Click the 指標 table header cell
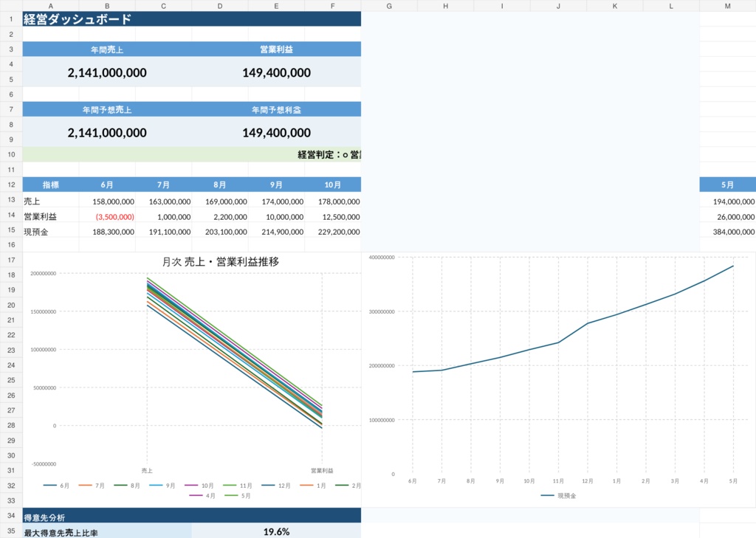 [x=51, y=184]
